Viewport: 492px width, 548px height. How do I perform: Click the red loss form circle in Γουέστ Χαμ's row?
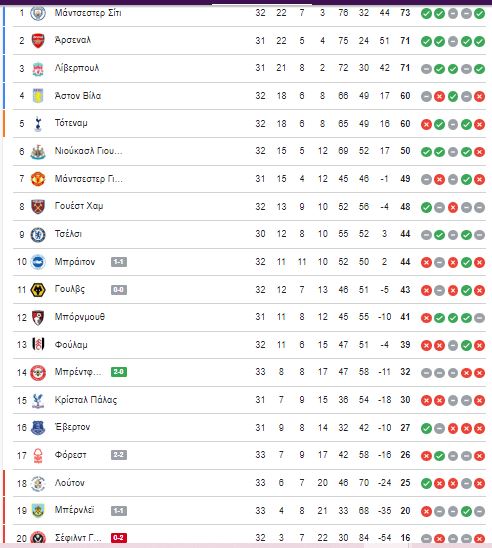coord(453,207)
